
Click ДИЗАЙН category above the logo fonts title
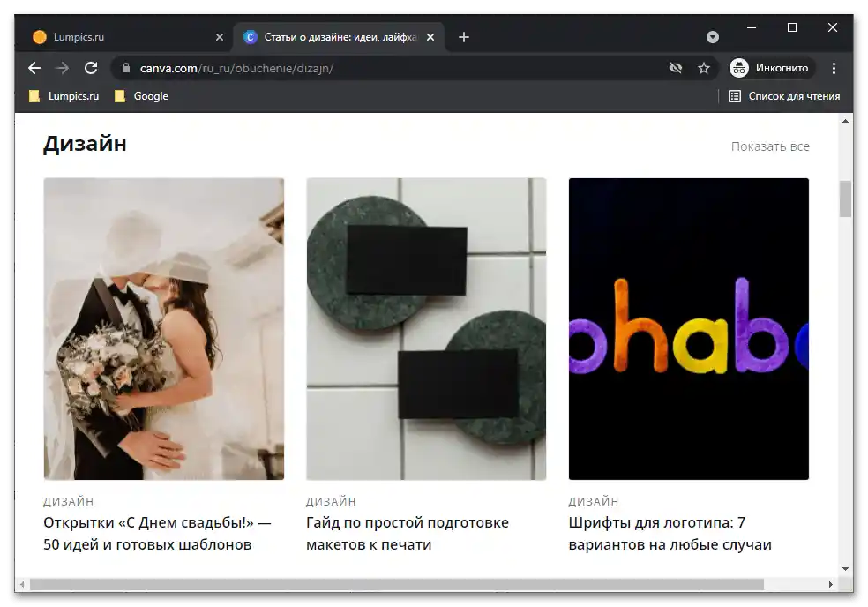(x=594, y=502)
